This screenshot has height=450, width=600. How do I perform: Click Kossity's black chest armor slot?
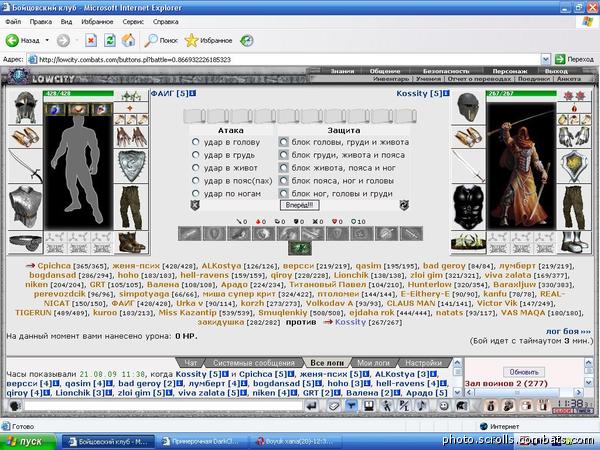tap(468, 207)
